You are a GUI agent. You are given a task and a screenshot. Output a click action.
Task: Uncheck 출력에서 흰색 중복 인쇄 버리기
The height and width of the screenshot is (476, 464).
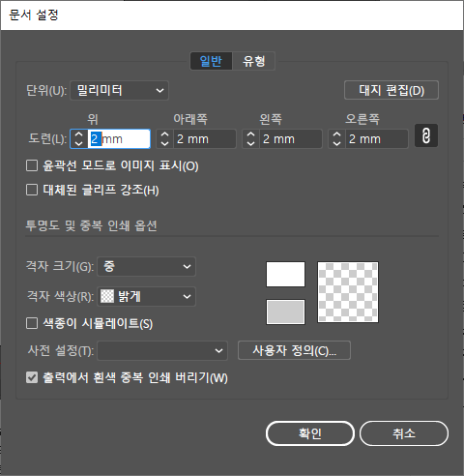tap(32, 377)
